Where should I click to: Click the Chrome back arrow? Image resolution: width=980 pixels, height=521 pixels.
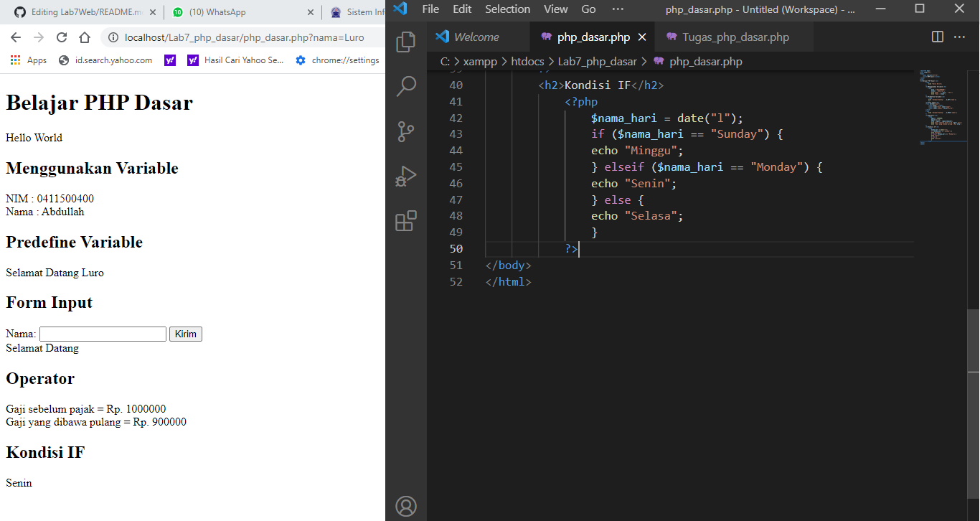[16, 37]
